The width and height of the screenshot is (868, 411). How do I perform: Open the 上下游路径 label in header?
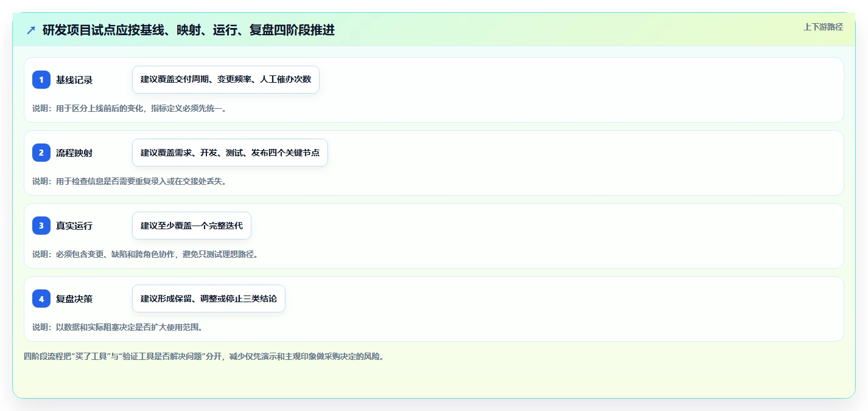tap(823, 27)
